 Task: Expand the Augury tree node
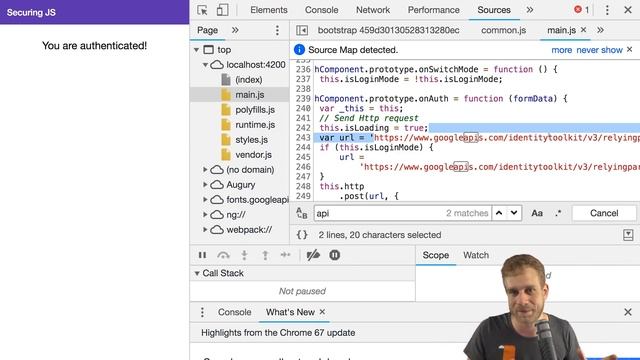tap(205, 184)
